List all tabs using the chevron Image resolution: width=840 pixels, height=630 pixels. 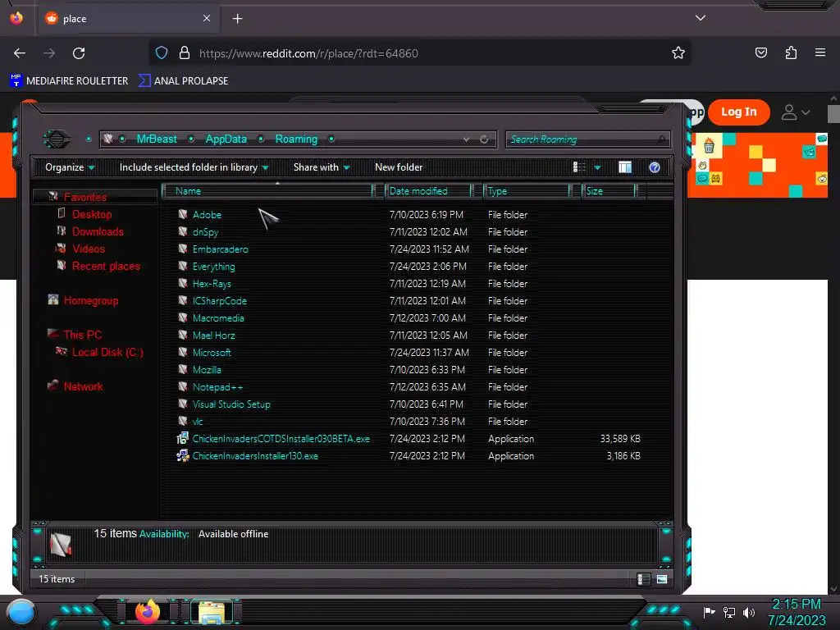pos(701,18)
